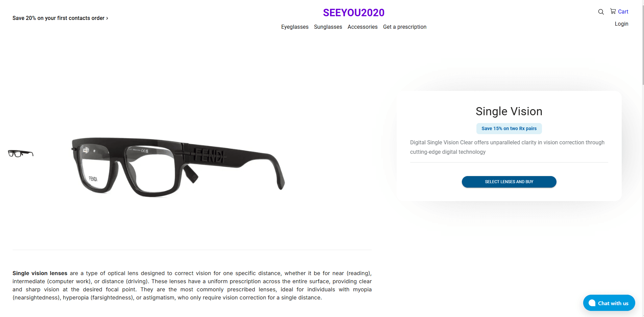
Task: Click the bold Single vision lenses text
Action: (x=40, y=273)
